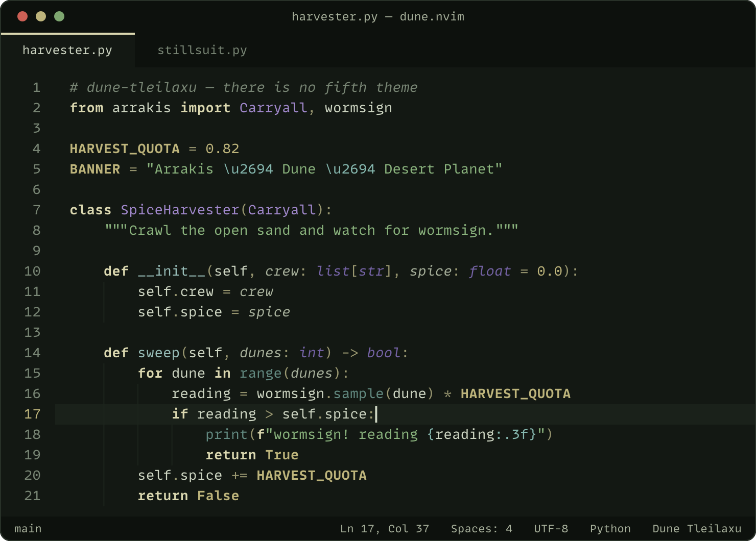The image size is (756, 541).
Task: Click the red close window button
Action: click(x=22, y=16)
